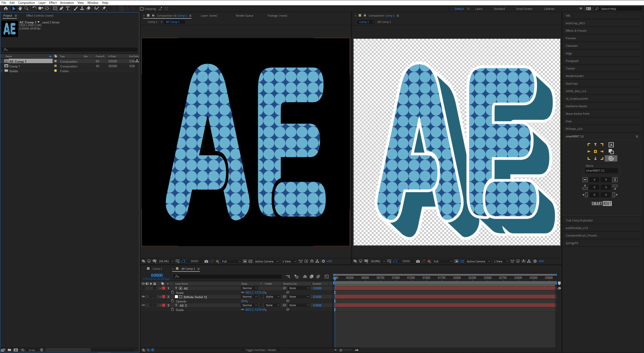Viewport: 644px width, 353px height.
Task: Toggle Draft 3D in timeline
Action: 296,277
